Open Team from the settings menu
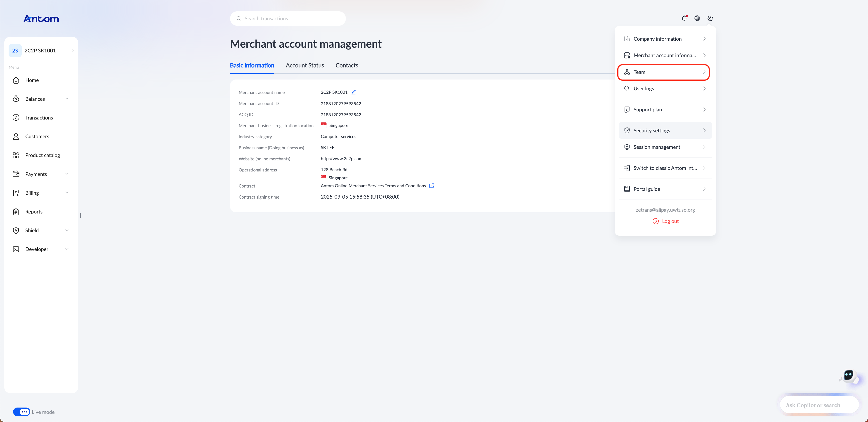868x422 pixels. [665, 72]
